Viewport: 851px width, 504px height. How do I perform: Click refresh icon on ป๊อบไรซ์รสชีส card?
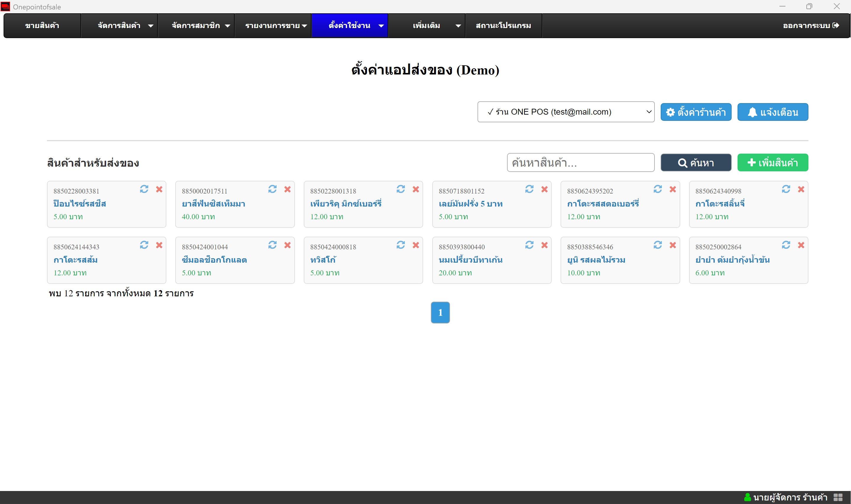144,189
